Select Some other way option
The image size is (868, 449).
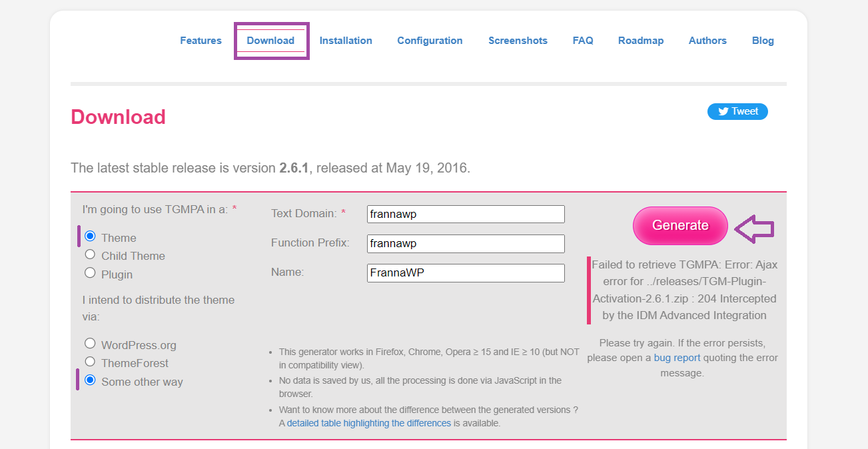tap(90, 380)
